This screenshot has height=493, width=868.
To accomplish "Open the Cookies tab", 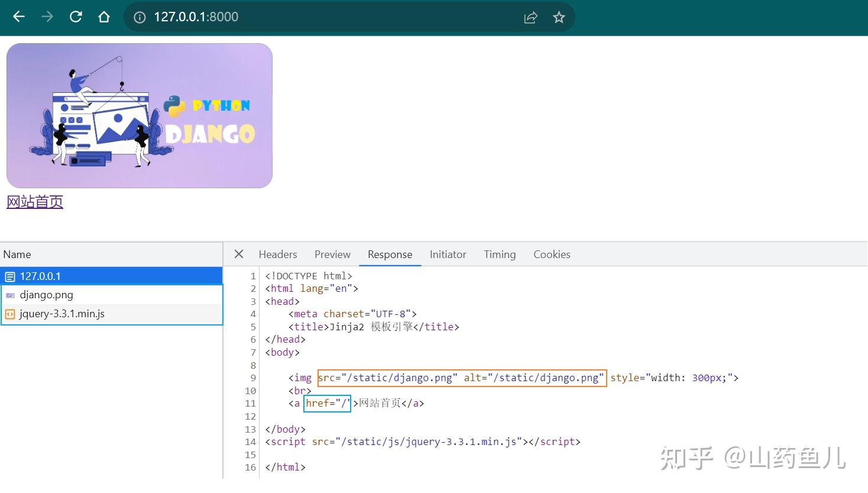I will (x=552, y=254).
